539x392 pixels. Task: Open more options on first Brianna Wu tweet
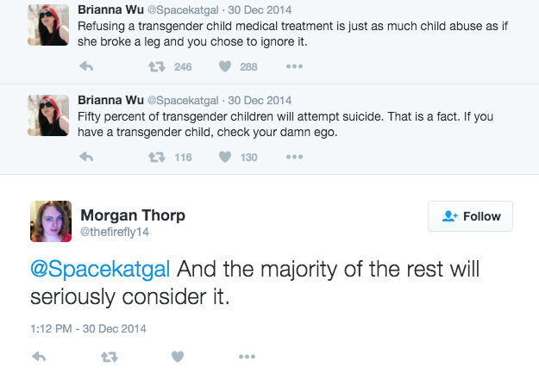point(294,66)
